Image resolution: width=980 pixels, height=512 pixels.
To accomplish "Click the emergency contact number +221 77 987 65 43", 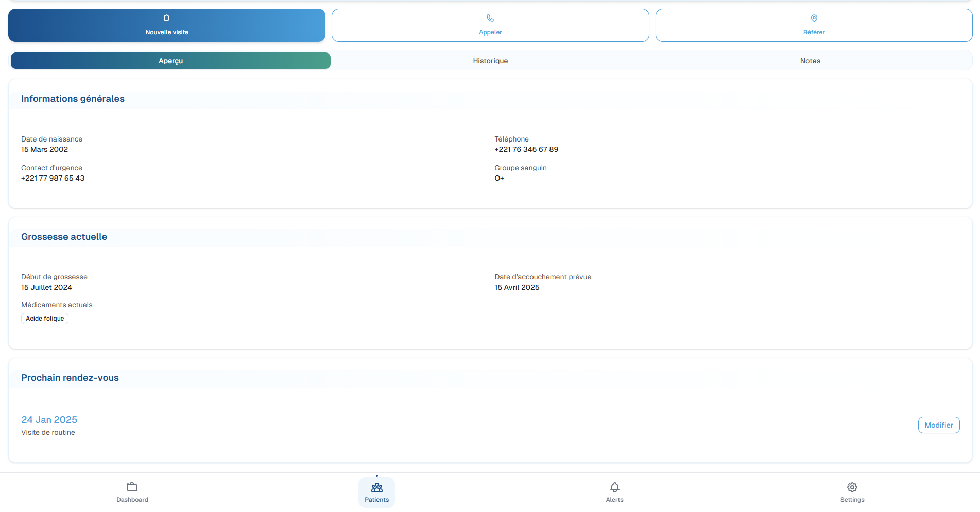I will 53,178.
